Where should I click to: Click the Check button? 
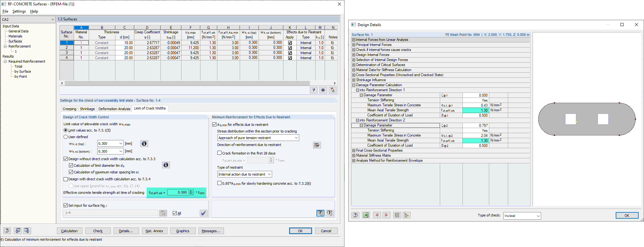click(98, 231)
